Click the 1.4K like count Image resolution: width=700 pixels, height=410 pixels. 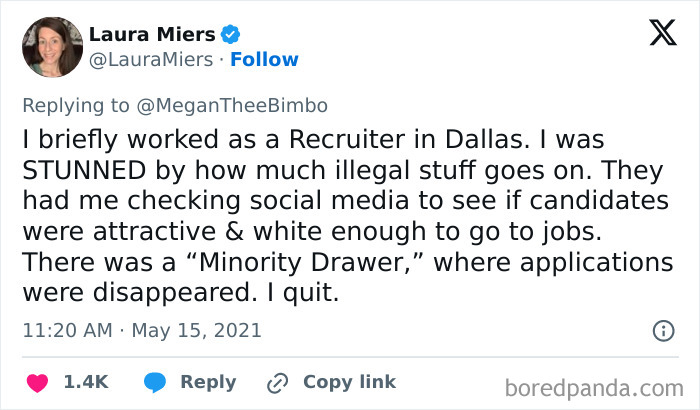click(87, 382)
